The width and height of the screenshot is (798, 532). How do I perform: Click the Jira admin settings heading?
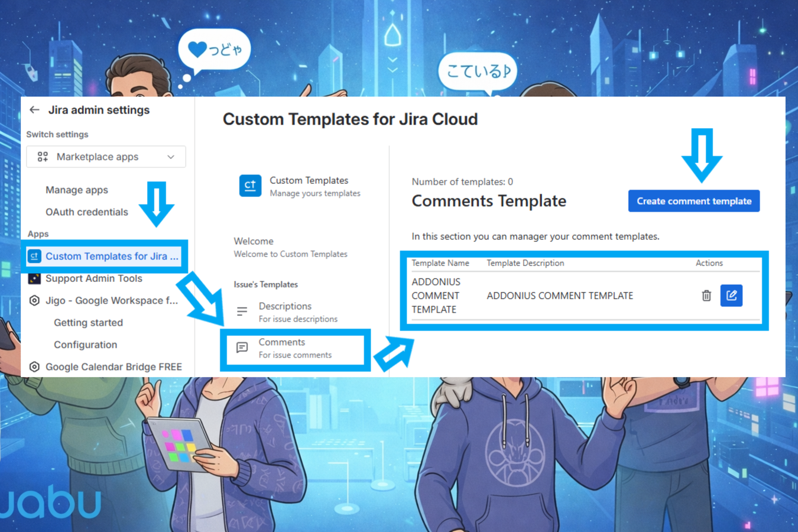click(x=99, y=110)
